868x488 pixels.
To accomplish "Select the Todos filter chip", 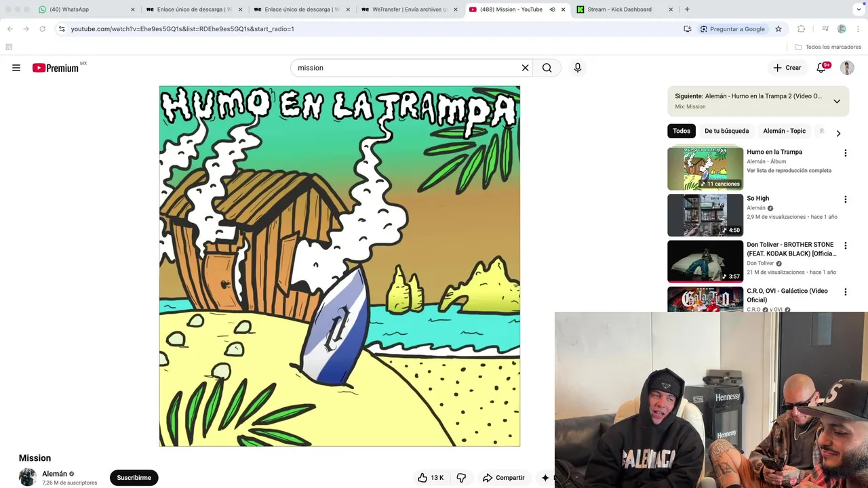I will pyautogui.click(x=682, y=131).
